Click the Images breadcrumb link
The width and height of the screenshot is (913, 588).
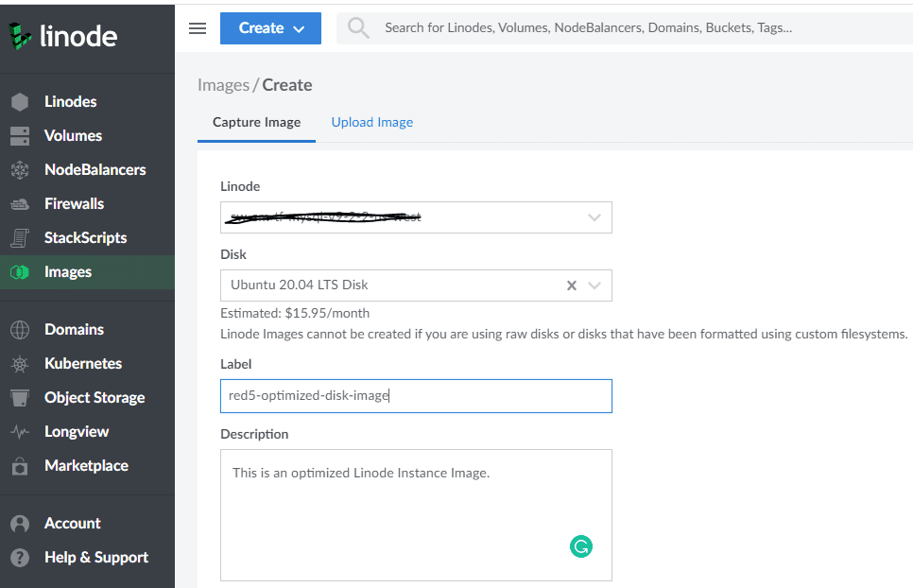223,85
